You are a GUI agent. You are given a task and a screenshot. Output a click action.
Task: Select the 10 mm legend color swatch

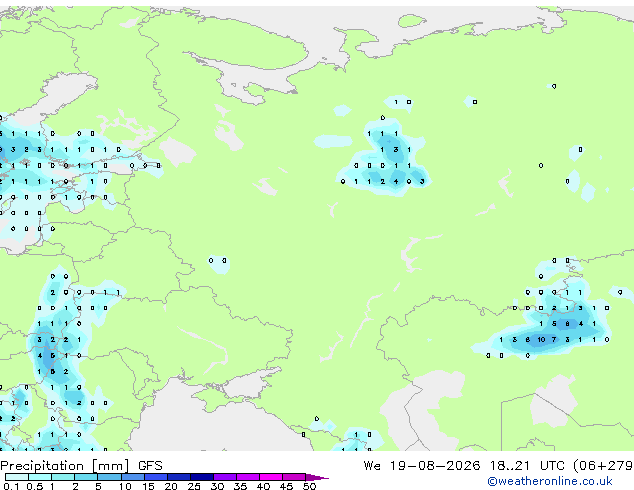pyautogui.click(x=133, y=477)
